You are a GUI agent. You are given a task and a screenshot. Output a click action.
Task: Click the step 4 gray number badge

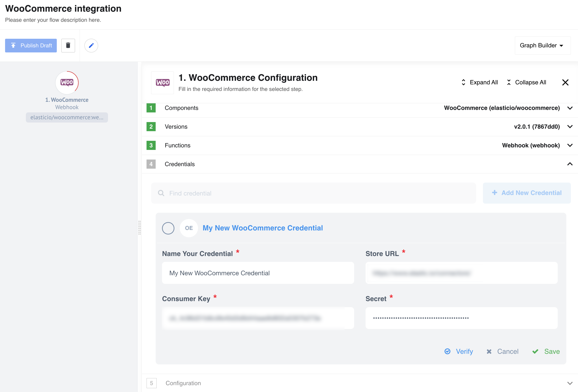click(x=151, y=164)
